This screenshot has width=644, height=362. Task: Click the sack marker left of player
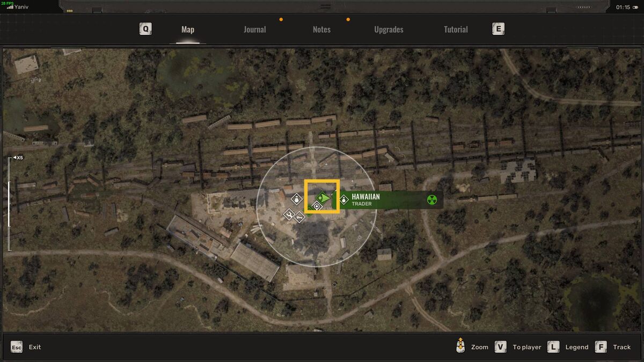point(296,200)
